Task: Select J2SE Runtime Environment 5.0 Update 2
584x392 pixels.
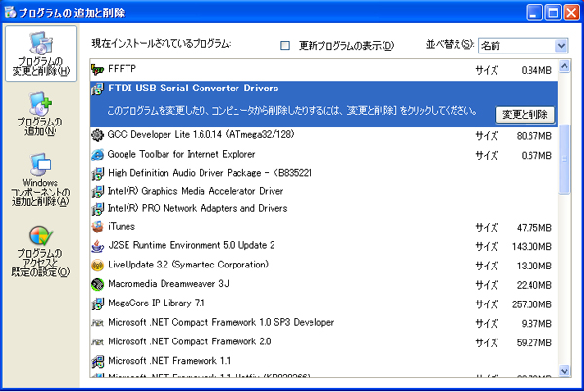Action: (192, 245)
